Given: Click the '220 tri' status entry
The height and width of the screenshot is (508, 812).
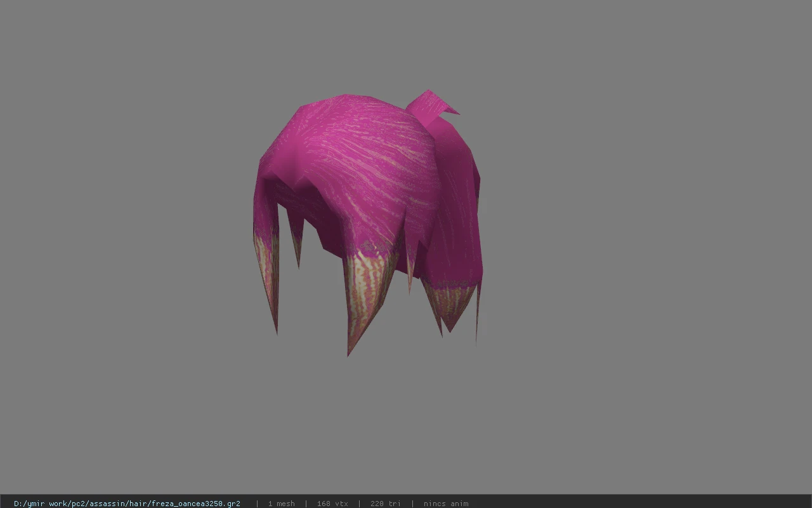Looking at the screenshot, I should pyautogui.click(x=385, y=504).
